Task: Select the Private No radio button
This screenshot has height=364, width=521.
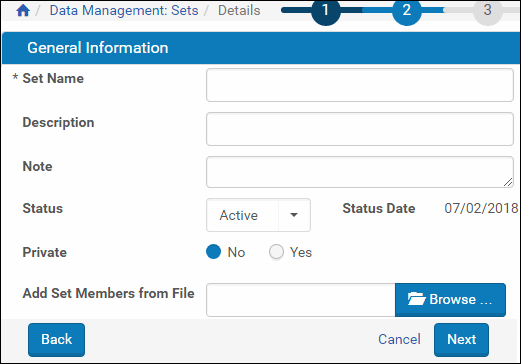Action: 213,252
